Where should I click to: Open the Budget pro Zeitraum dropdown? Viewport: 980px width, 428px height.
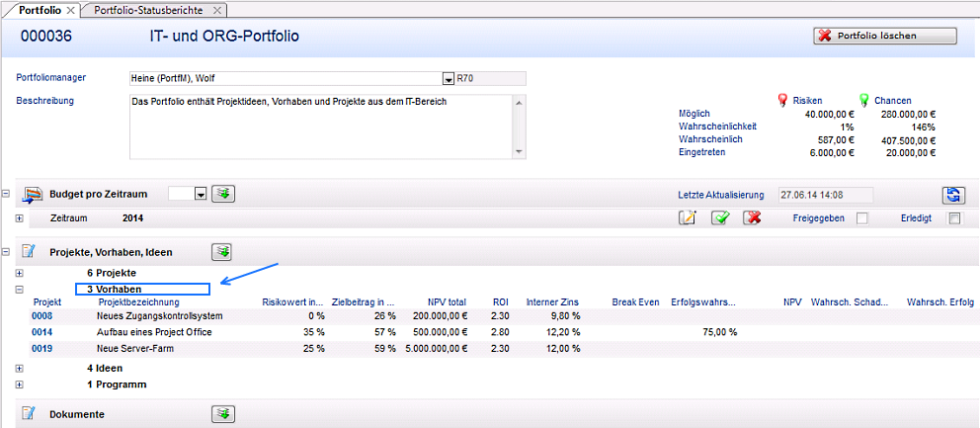201,195
